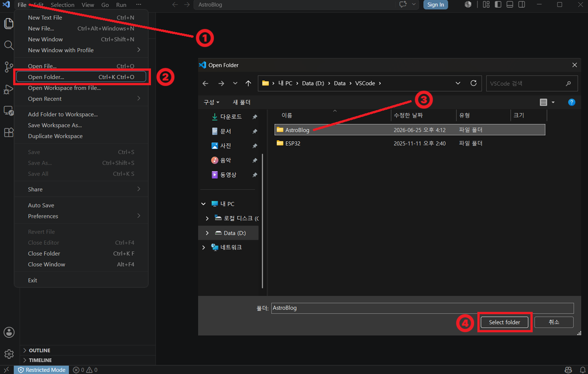Open recent locations dropdown in dialog
Screen dimensions: 588x374
tap(235, 83)
